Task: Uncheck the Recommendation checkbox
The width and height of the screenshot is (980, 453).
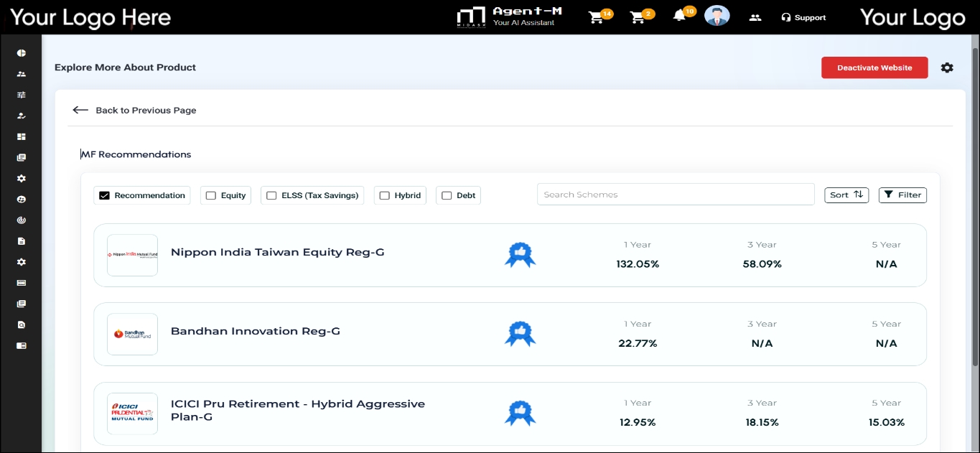Action: [x=104, y=195]
